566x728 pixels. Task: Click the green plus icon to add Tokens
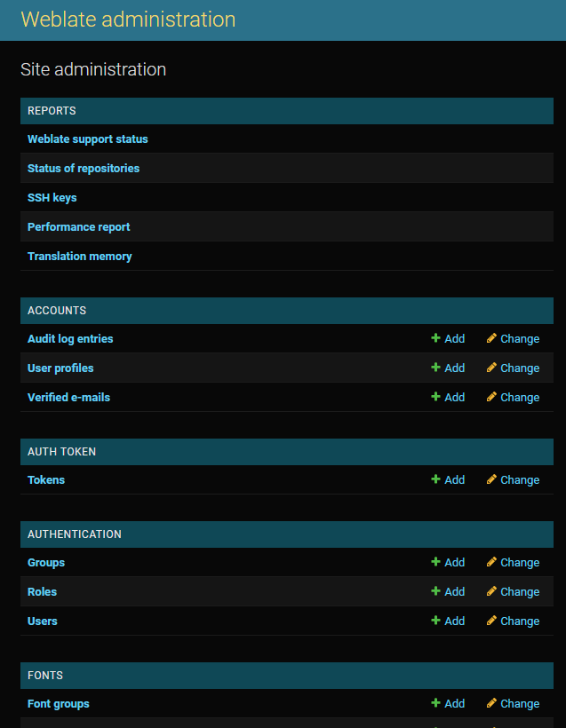click(435, 479)
